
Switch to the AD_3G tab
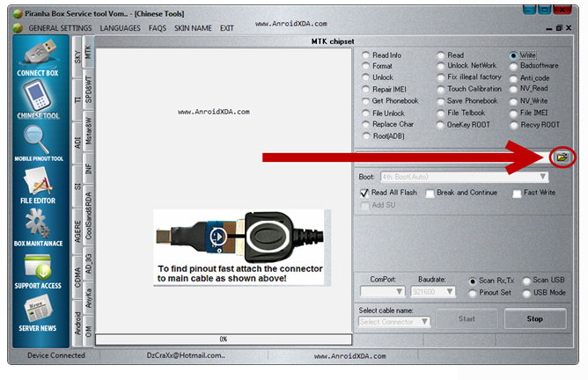(88, 264)
